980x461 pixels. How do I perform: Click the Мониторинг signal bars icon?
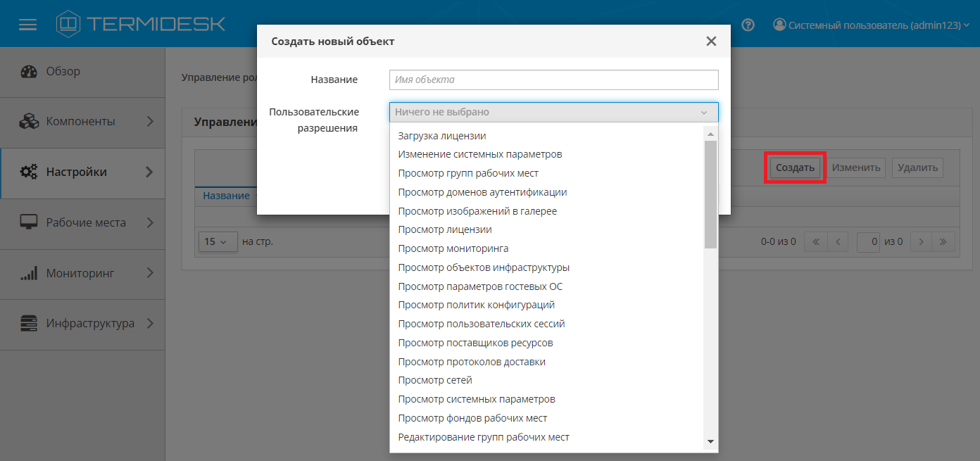tap(29, 273)
